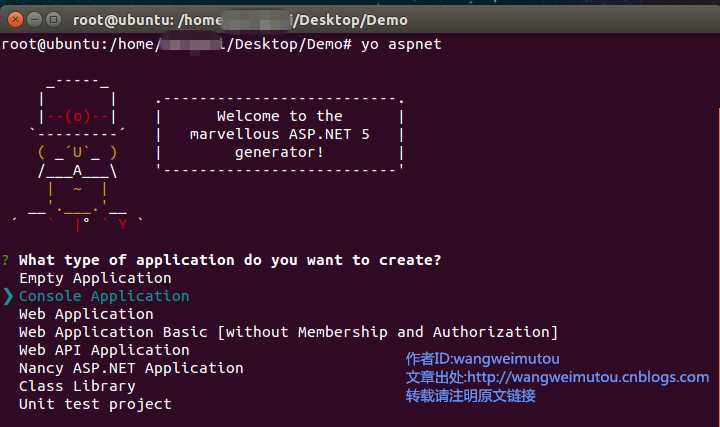Click the selection arrow beside Console Application
720x427 pixels.
click(8, 296)
